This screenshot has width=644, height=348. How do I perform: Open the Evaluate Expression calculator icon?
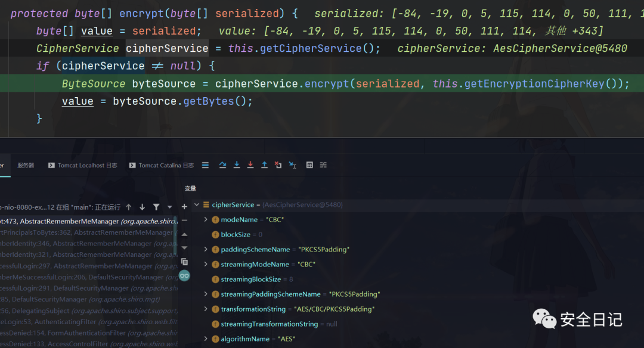click(x=309, y=165)
